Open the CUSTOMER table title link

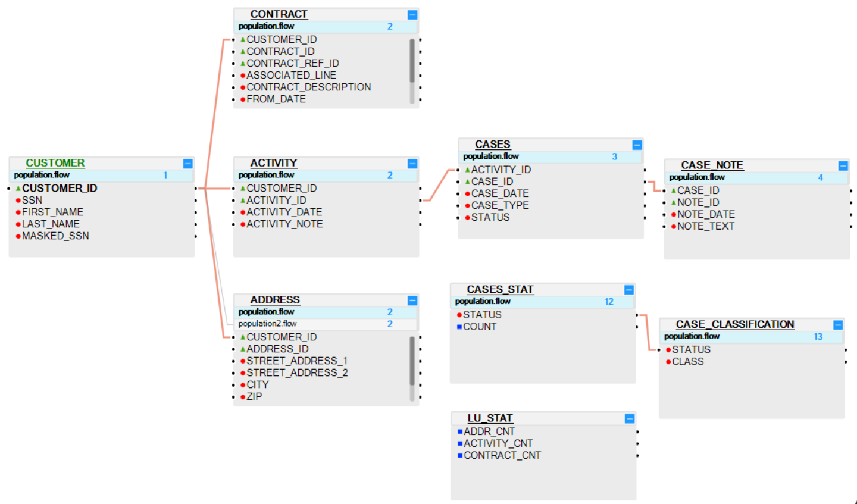[55, 163]
